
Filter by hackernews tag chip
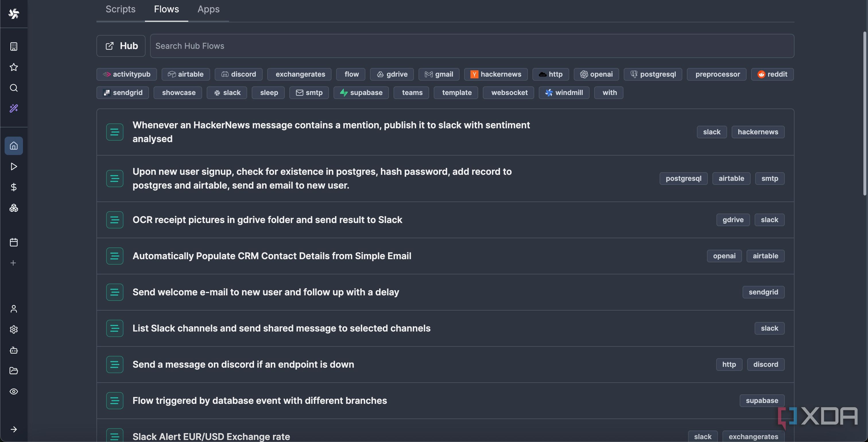click(x=496, y=74)
